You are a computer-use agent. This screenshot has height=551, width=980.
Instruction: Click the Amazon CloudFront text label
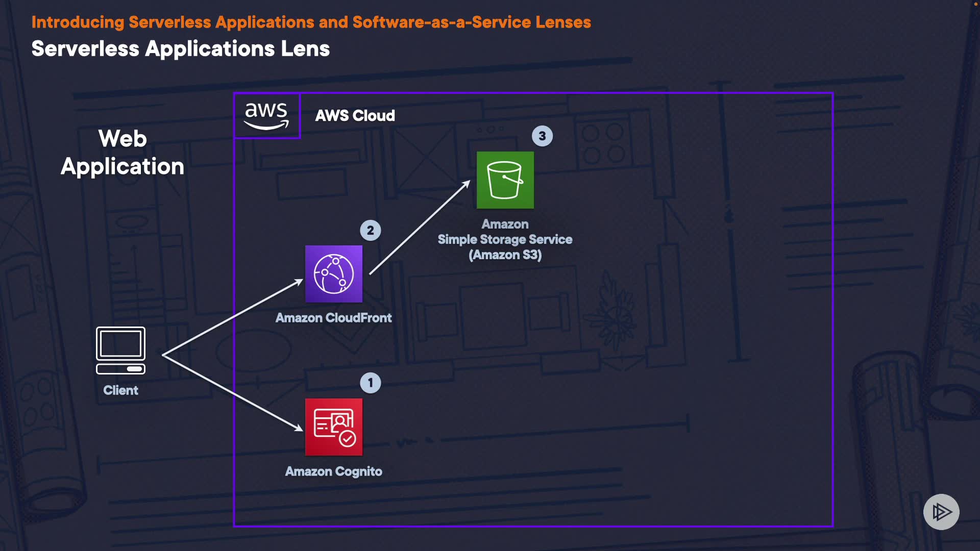pyautogui.click(x=334, y=318)
